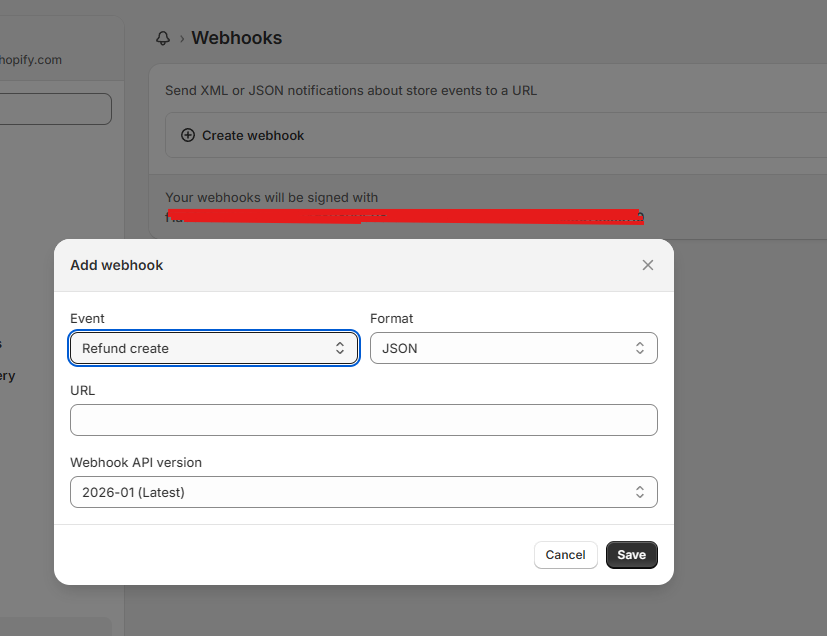Click the sidebar item ending in 'ery'

pyautogui.click(x=9, y=375)
